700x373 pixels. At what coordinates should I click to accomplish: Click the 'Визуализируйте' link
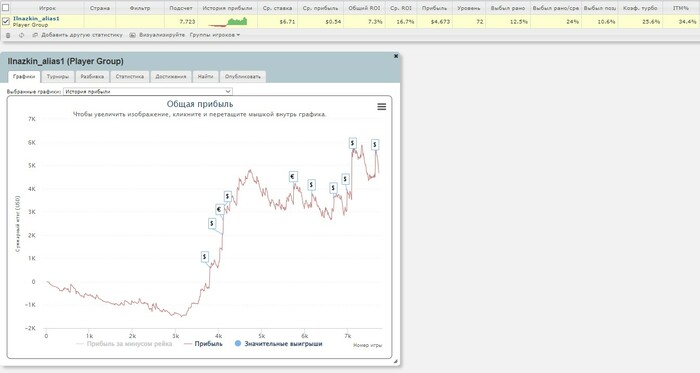162,35
